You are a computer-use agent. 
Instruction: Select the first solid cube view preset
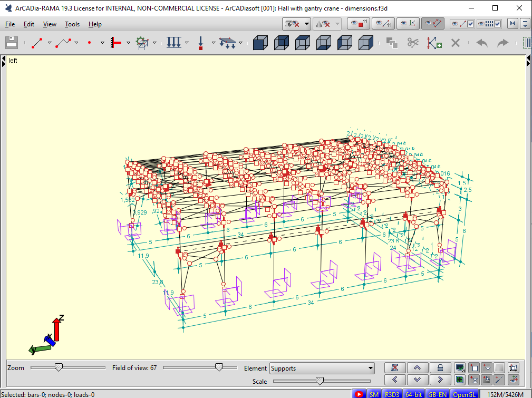coord(259,43)
